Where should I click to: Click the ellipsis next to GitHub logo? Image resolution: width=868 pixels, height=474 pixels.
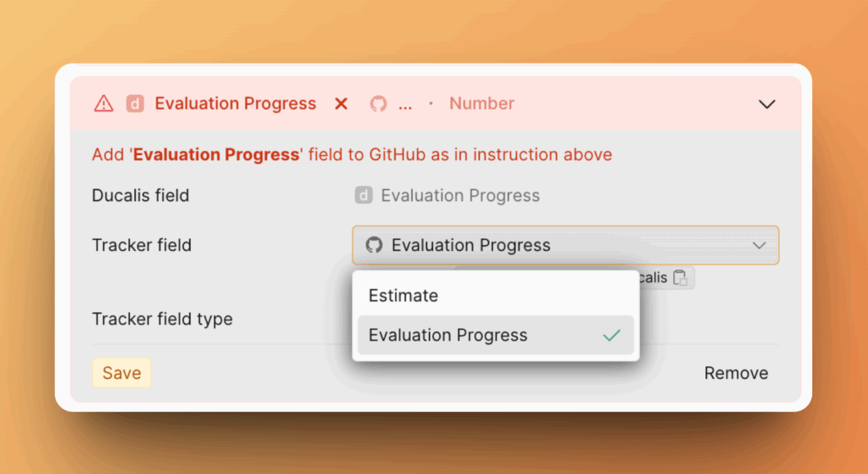[x=405, y=105]
